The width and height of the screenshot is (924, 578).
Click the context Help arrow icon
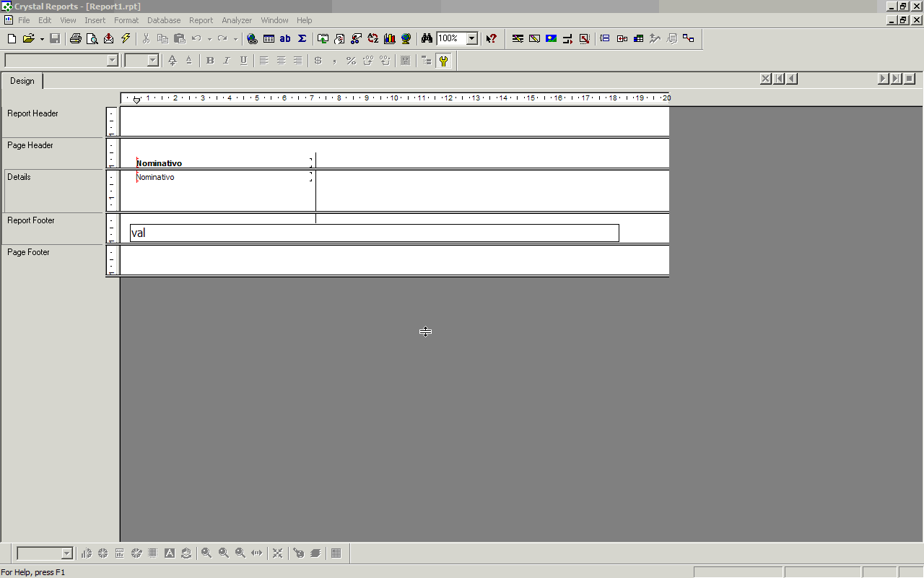point(492,38)
